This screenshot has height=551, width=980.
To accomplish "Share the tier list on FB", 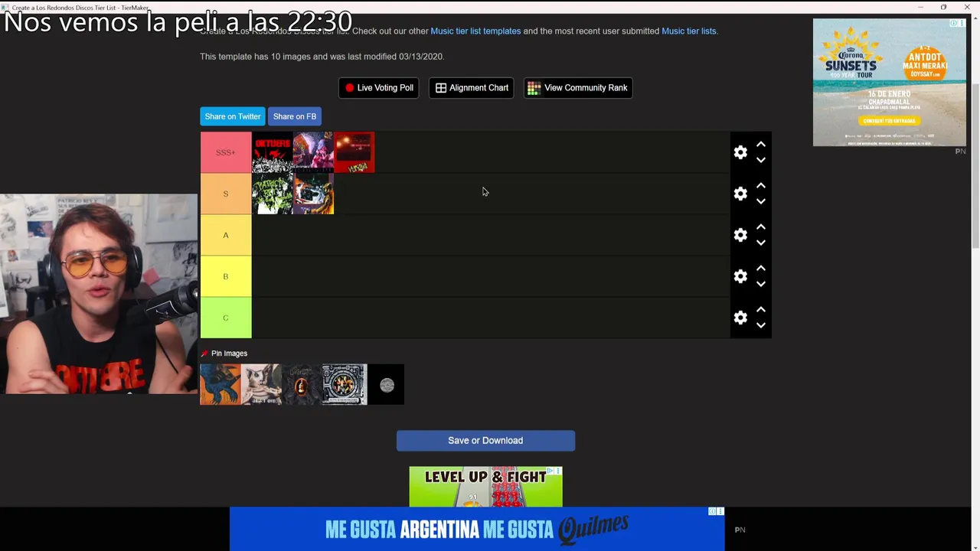I will click(295, 116).
